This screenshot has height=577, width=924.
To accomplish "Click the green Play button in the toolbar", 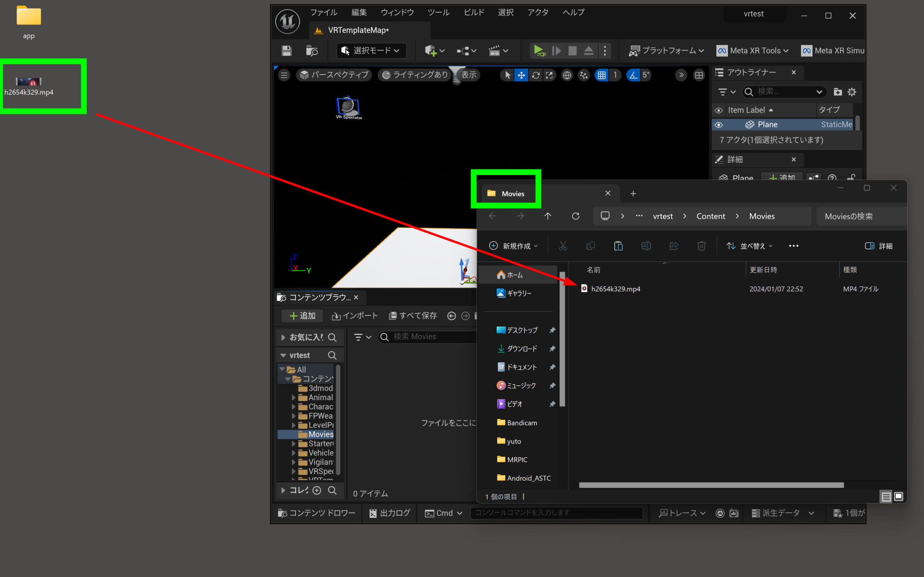I will click(539, 50).
